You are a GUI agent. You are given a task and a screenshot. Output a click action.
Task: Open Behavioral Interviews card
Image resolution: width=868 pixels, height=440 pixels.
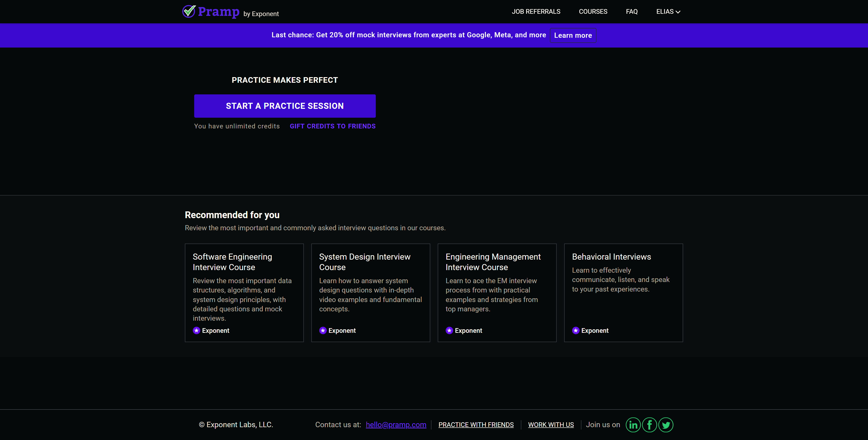[x=623, y=293]
